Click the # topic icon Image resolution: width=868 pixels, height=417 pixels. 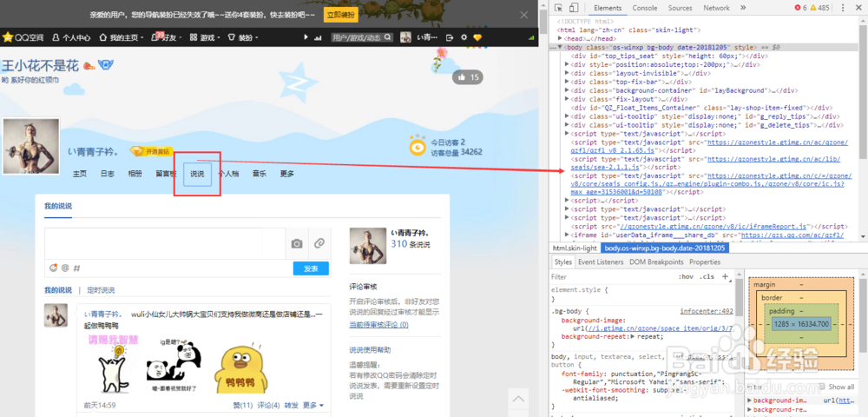76,268
